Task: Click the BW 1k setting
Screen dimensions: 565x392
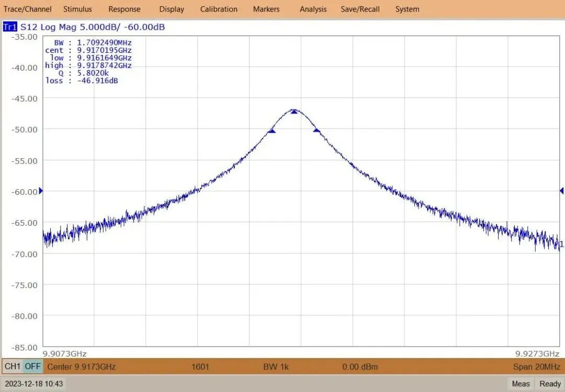Action: point(276,367)
